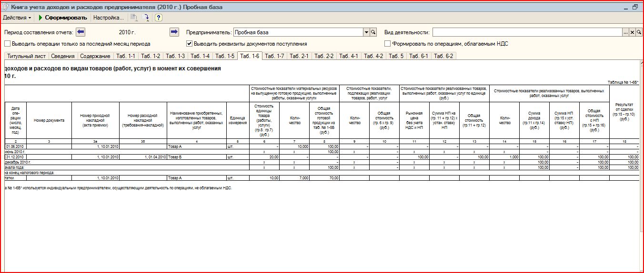Open help via question mark icon
Screen dimensions: 644x273
pos(159,18)
